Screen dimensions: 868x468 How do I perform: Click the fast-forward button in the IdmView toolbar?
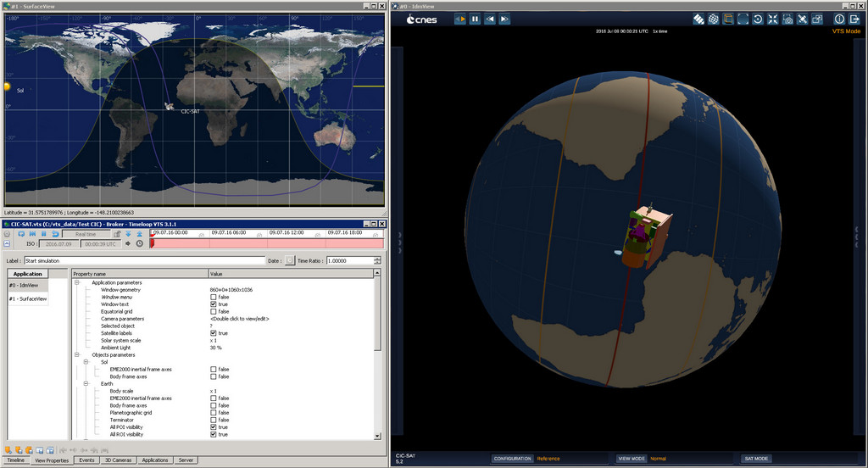504,19
